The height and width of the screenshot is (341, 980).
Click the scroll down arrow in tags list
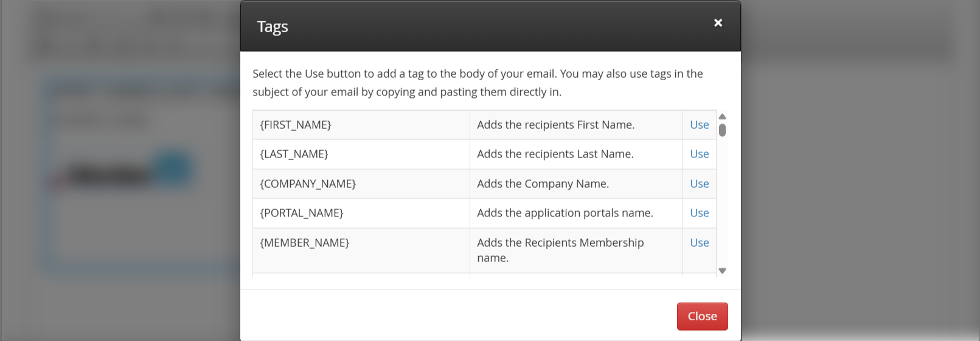(722, 271)
